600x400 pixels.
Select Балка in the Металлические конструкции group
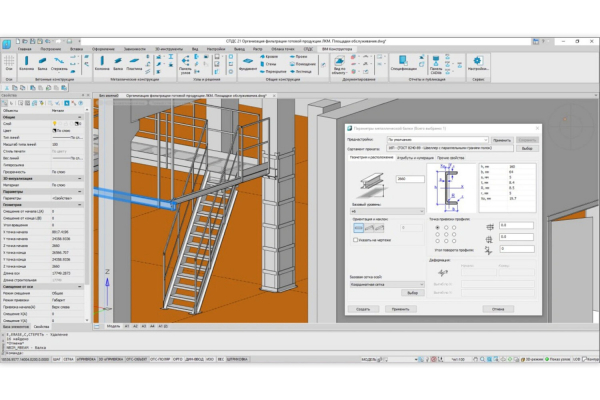118,63
